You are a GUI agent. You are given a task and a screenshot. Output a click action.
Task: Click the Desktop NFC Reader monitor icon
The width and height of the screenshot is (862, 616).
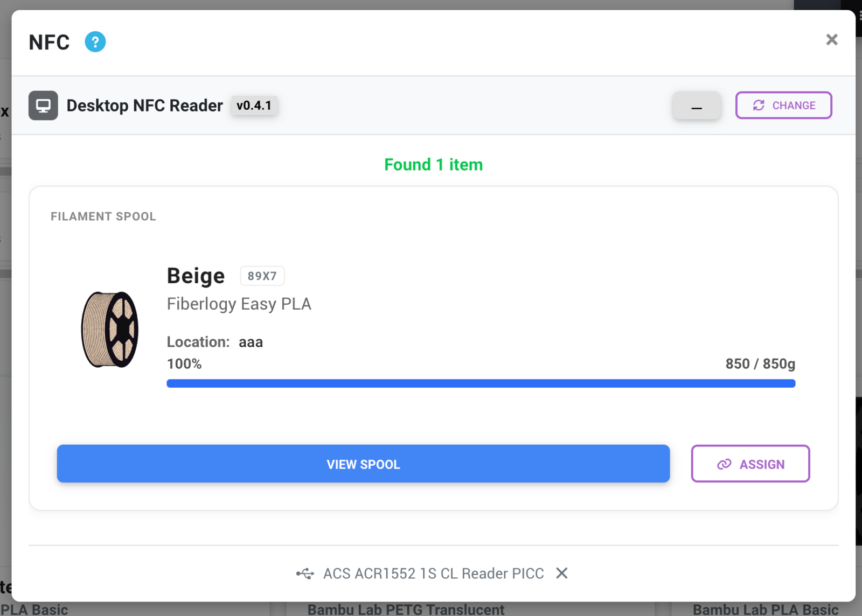click(43, 106)
